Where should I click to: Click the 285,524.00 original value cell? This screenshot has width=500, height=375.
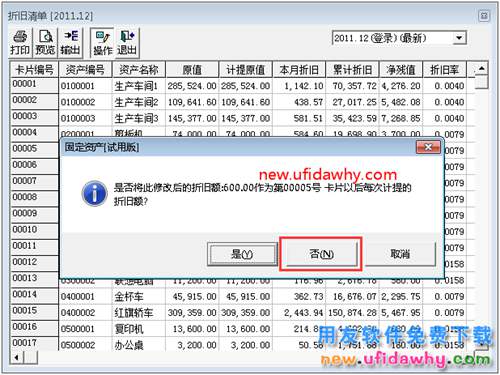[x=192, y=86]
